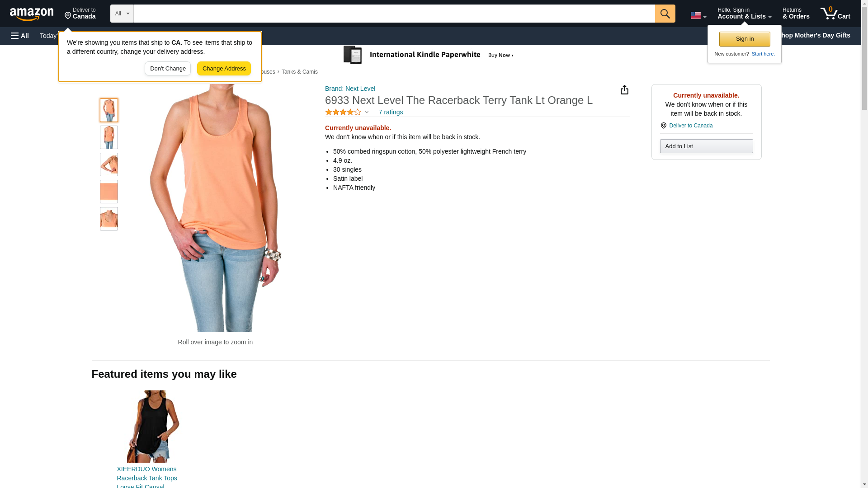The height and width of the screenshot is (488, 868).
Task: Expand the ratings breakdown arrow
Action: pos(367,112)
